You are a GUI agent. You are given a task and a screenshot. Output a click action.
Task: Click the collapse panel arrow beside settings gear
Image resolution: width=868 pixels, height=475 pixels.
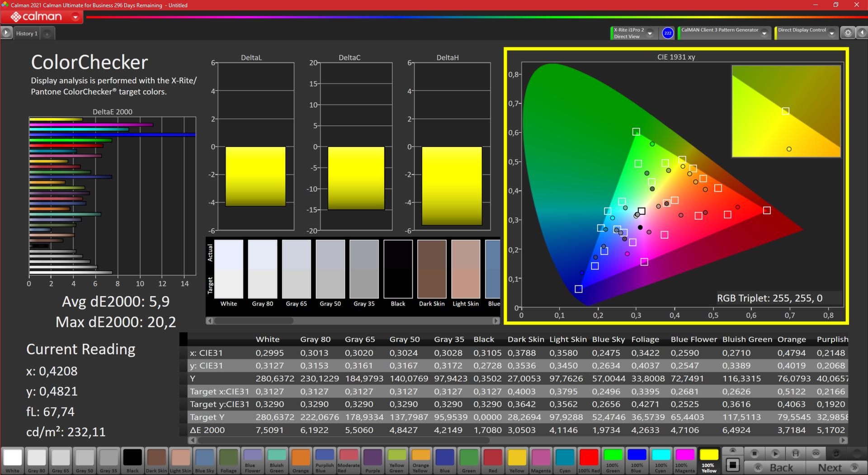862,33
